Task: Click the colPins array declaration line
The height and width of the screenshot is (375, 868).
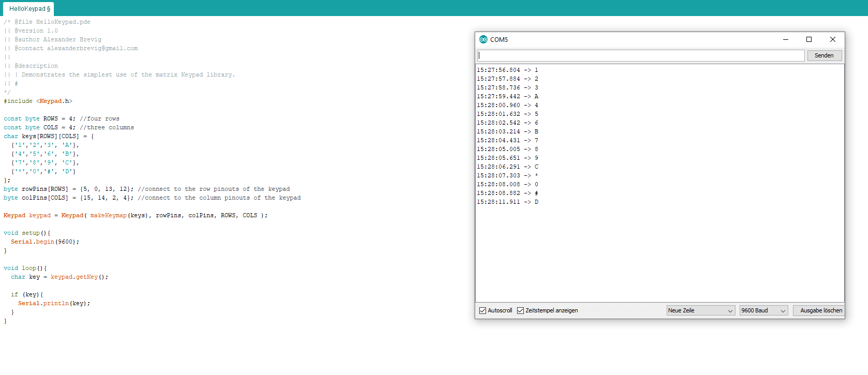Action: pos(152,198)
